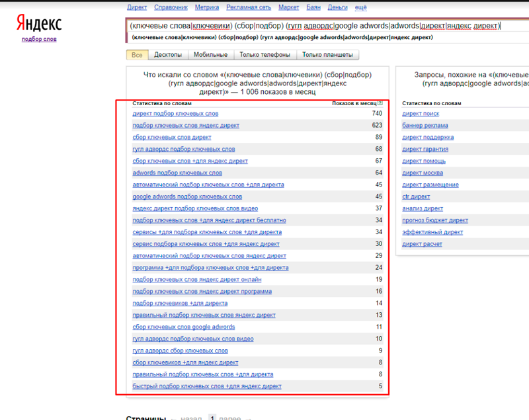The height and width of the screenshot is (420, 529).
Task: Open similar query директ гарантия
Action: click(425, 149)
